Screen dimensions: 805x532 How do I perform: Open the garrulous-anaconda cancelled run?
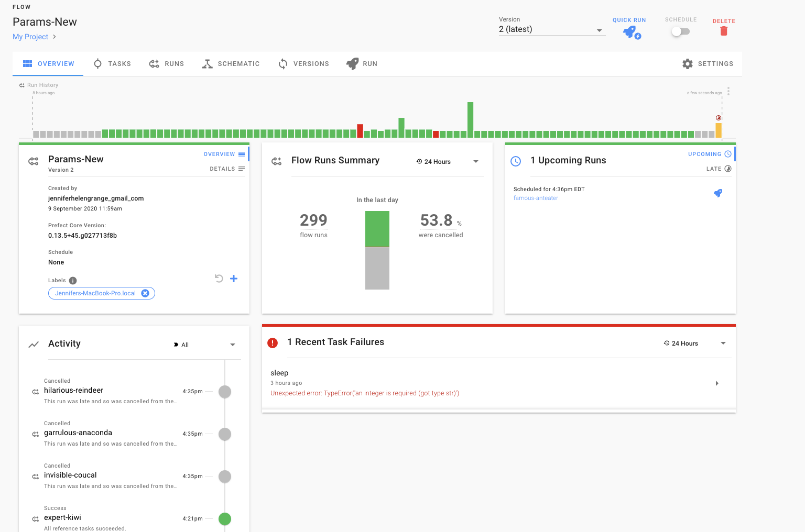click(x=78, y=433)
